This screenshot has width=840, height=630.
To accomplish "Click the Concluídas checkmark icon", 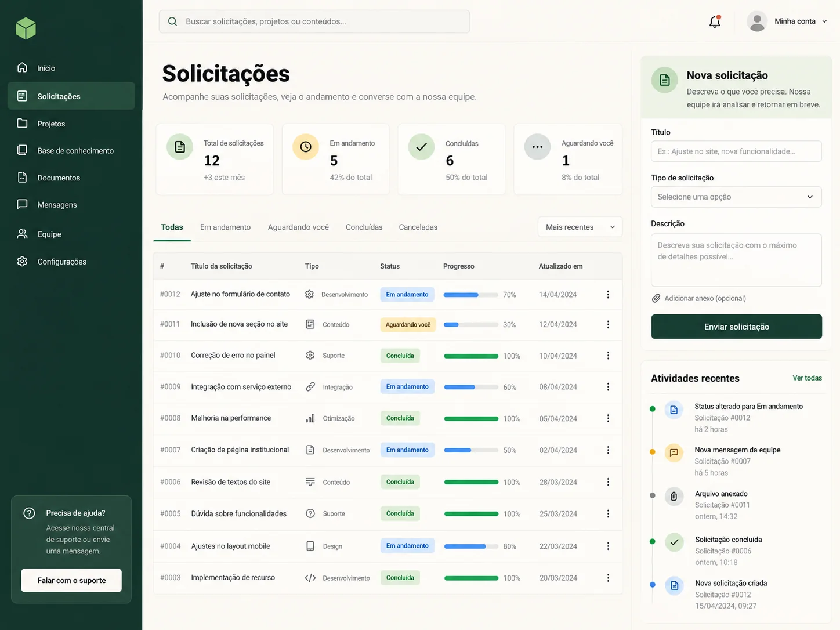I will (x=422, y=147).
